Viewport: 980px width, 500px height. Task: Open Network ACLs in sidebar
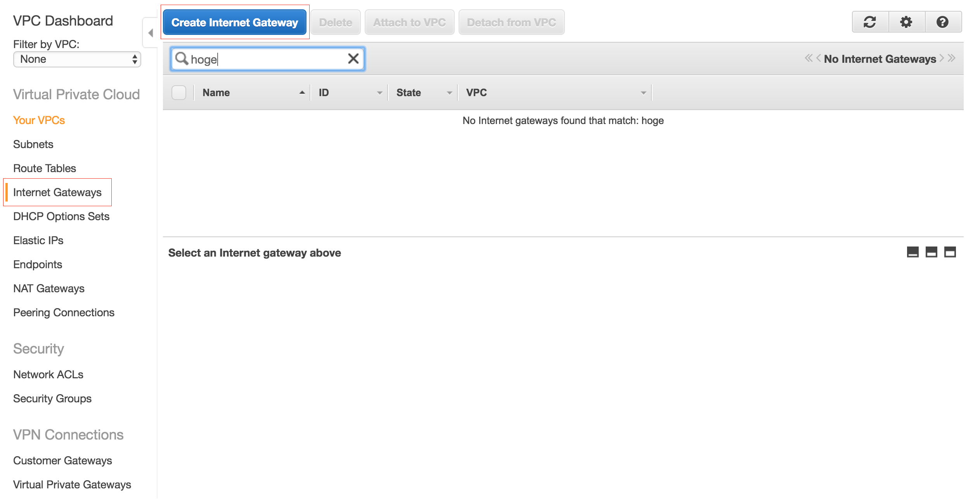pyautogui.click(x=48, y=374)
